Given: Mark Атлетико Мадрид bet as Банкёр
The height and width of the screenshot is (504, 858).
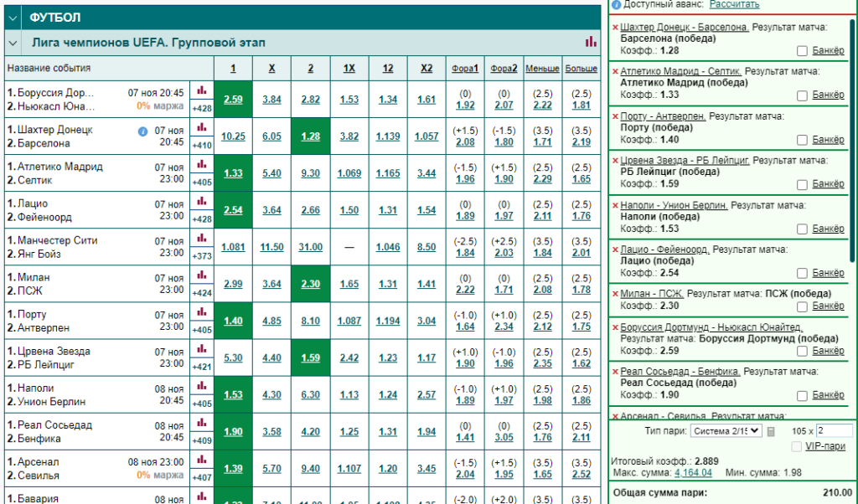Looking at the screenshot, I should tap(802, 95).
